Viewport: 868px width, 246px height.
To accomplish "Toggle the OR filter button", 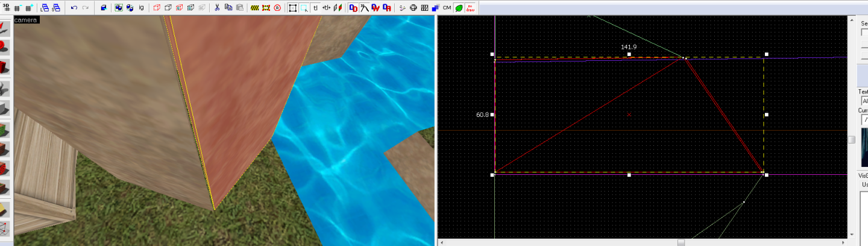I will (x=387, y=8).
